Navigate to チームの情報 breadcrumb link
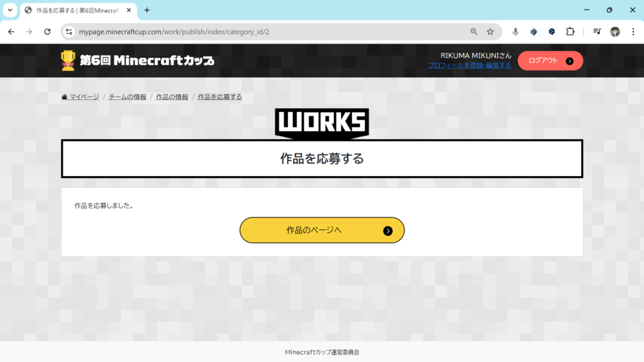 [x=128, y=97]
